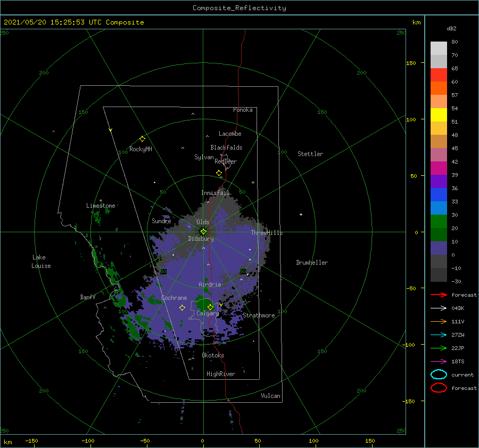Click the Lacombe city label
The height and width of the screenshot is (448, 479).
tap(230, 134)
